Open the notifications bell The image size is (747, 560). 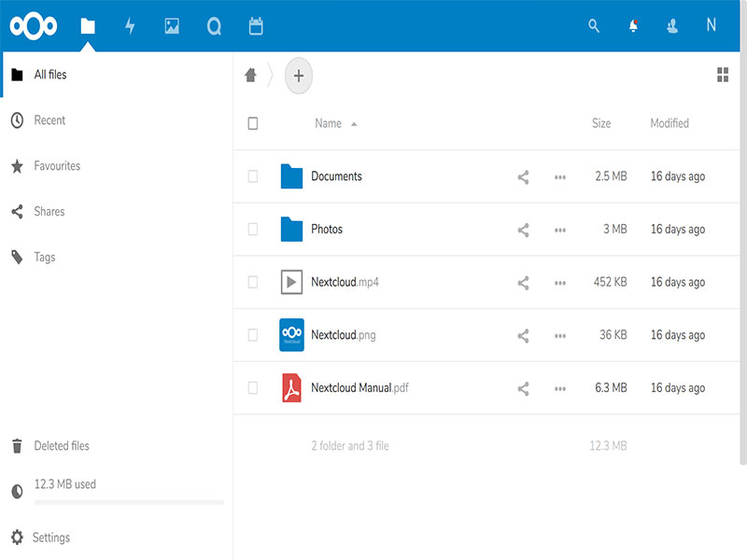pyautogui.click(x=633, y=25)
